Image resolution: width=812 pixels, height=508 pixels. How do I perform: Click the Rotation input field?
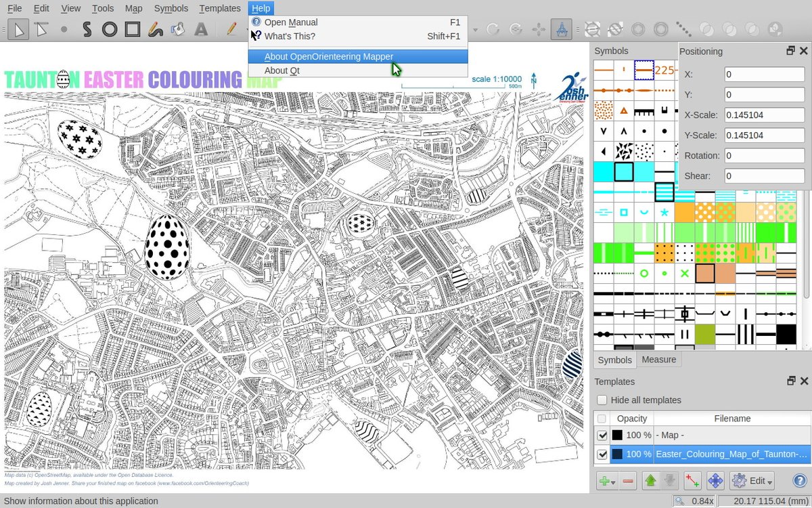click(764, 156)
